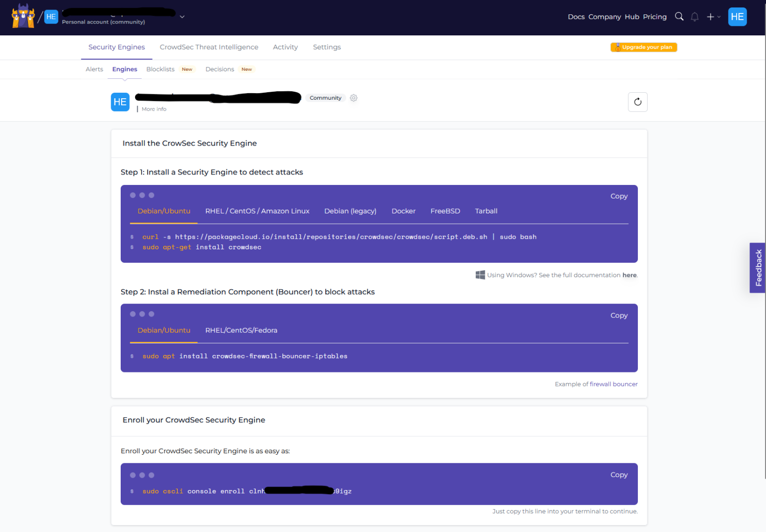Expand the dropdown caret beside the plus icon

point(718,16)
